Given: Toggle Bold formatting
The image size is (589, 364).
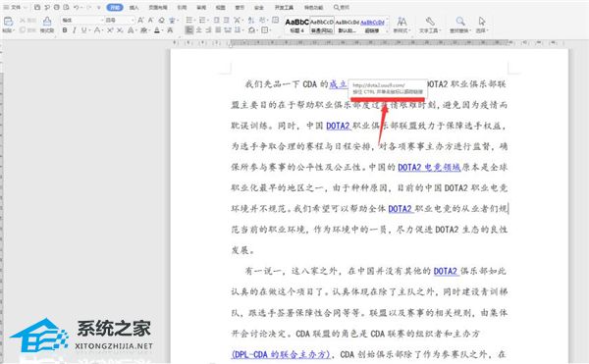Looking at the screenshot, I should [65, 30].
